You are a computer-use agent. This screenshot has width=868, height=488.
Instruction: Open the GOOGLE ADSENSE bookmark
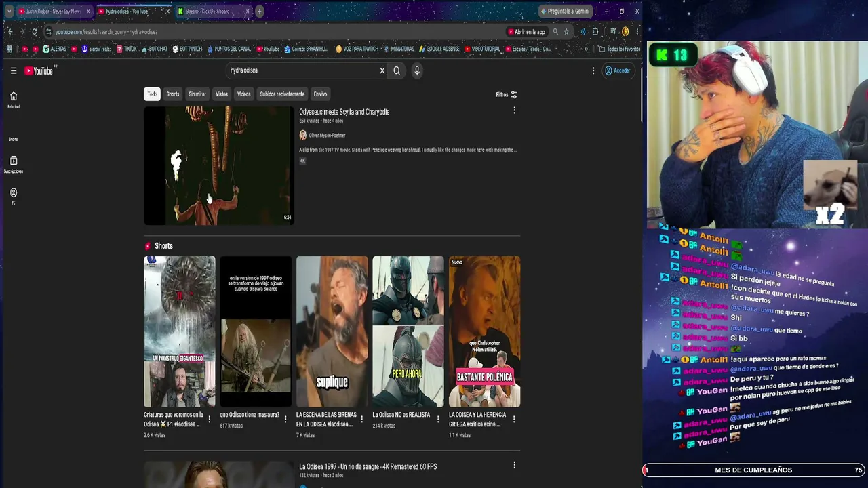(439, 49)
